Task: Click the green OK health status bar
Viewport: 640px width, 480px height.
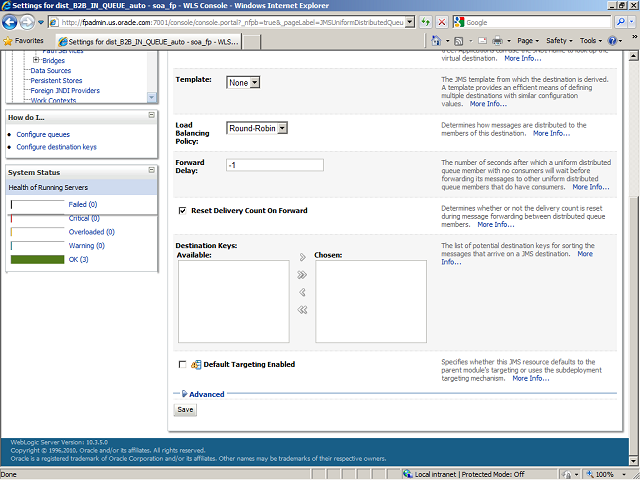Action: click(37, 259)
